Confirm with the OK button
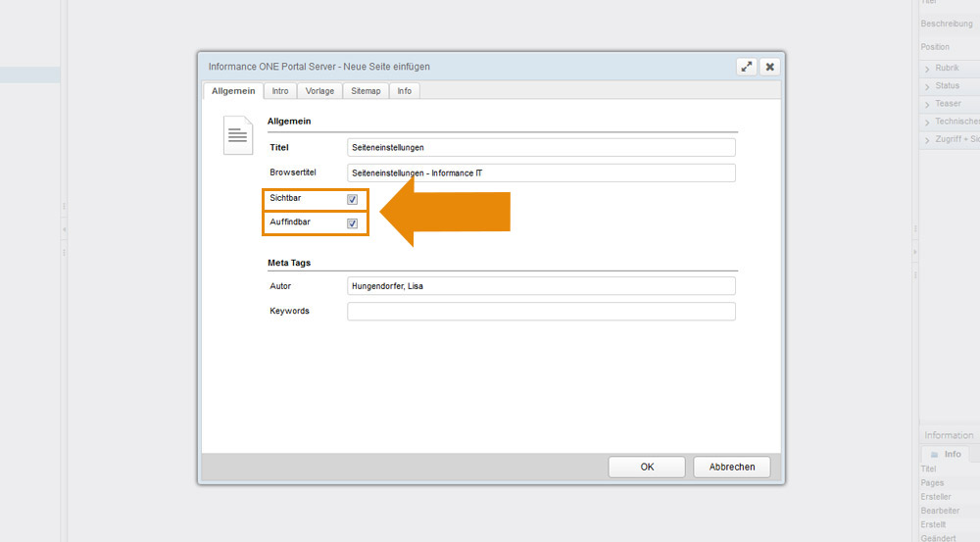 tap(647, 467)
